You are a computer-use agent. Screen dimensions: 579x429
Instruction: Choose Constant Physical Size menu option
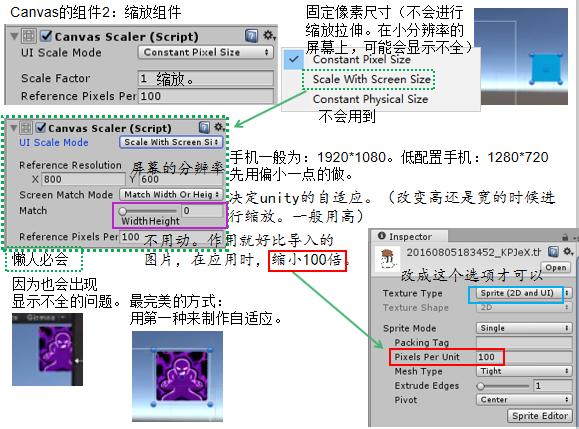(x=370, y=99)
